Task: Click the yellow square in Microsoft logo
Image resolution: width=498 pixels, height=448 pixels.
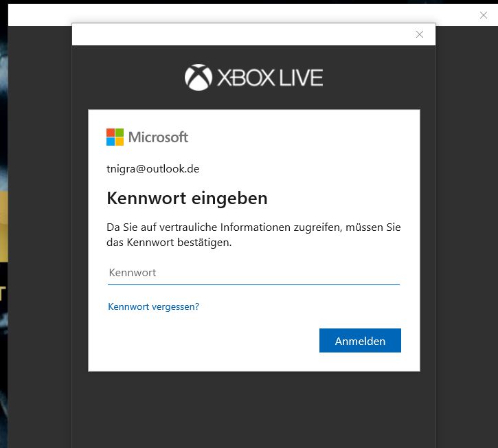Action: point(120,142)
